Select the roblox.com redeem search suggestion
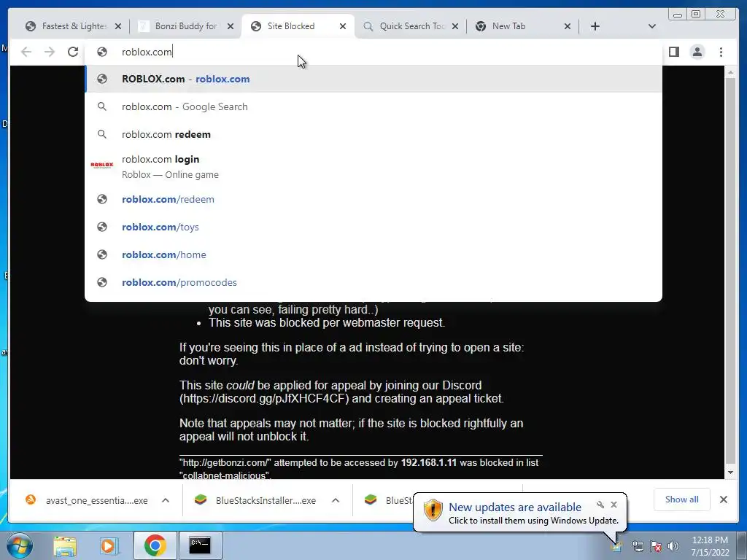The image size is (747, 560). 373,134
